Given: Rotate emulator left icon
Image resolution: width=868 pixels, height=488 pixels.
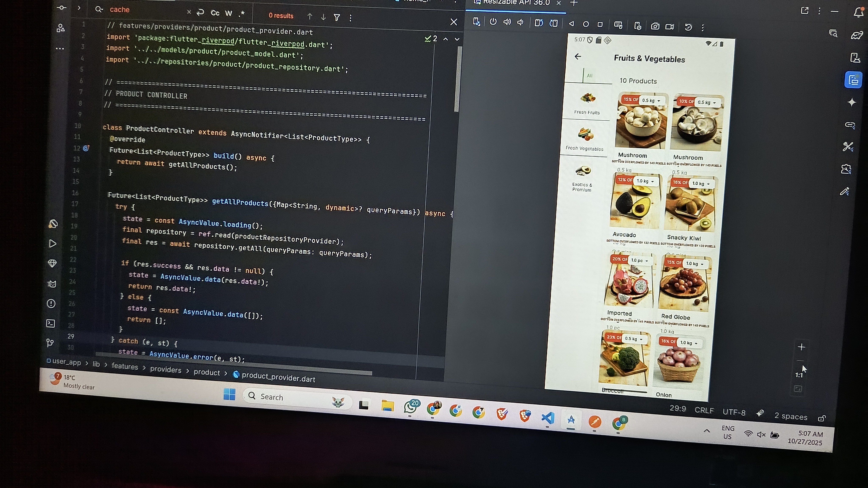Looking at the screenshot, I should (x=538, y=23).
